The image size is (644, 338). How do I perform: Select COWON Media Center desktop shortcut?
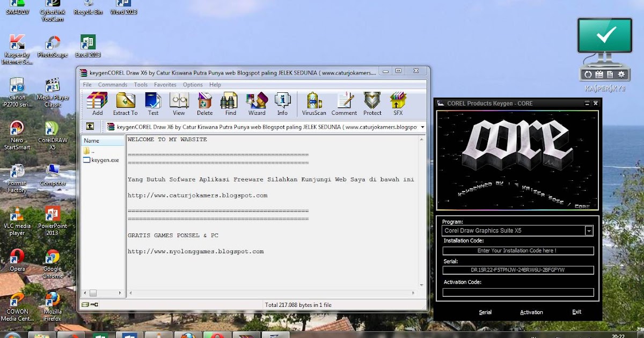[17, 307]
